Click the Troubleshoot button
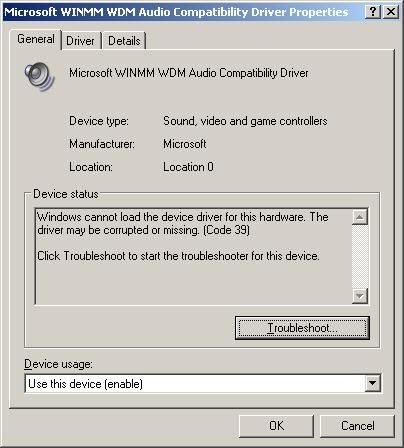Viewport: 404px width, 448px height. tap(302, 328)
